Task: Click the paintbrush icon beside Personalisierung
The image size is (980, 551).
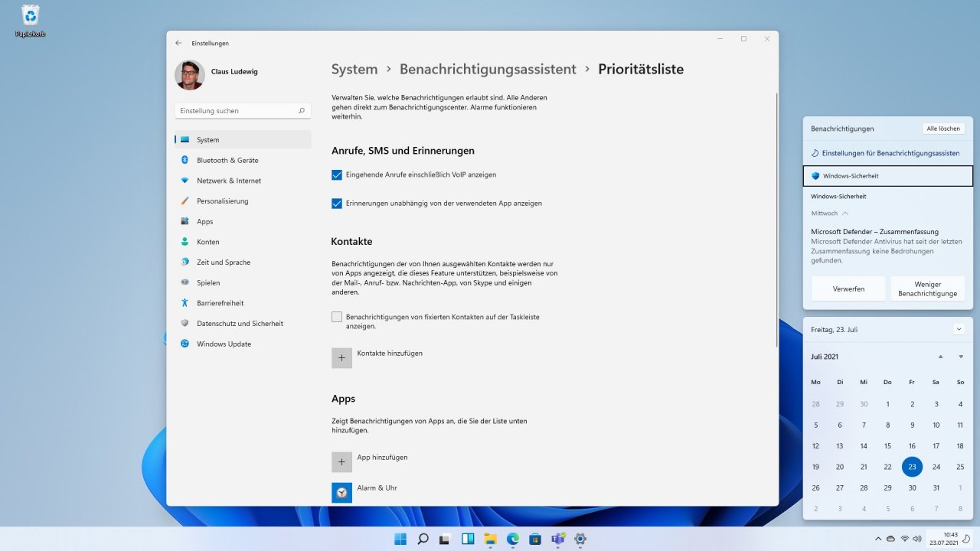Action: [185, 201]
